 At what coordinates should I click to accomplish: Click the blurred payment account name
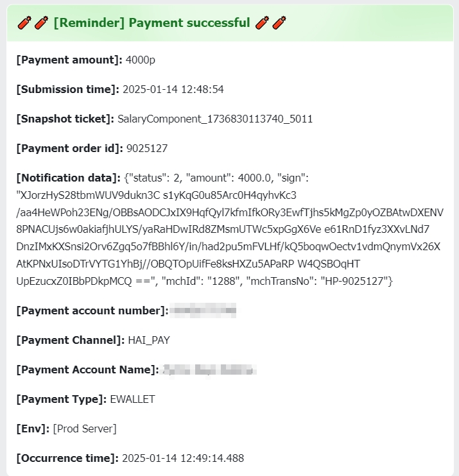209,370
